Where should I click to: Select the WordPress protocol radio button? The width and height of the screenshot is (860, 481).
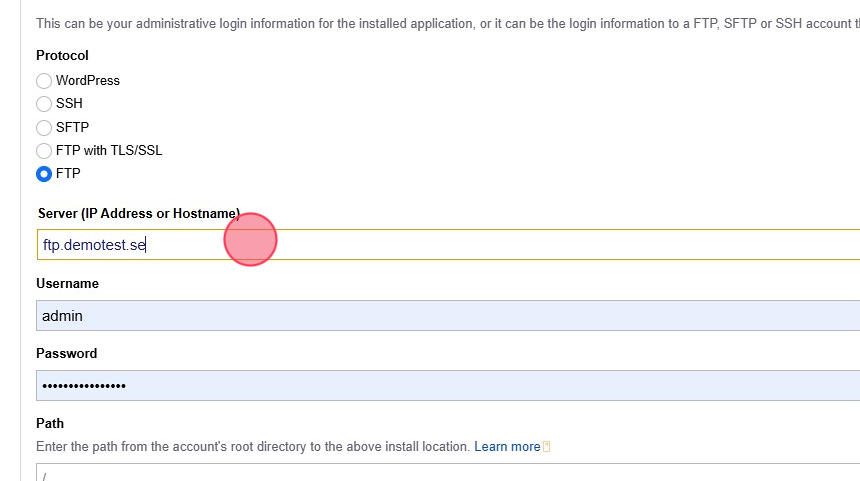(44, 80)
